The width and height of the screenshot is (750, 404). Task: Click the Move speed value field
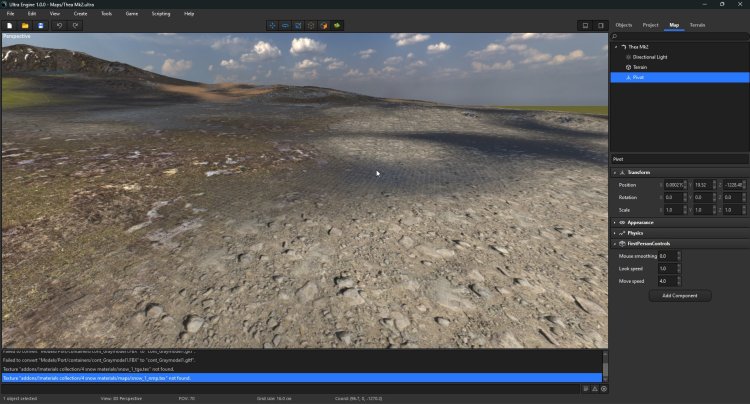pos(666,281)
